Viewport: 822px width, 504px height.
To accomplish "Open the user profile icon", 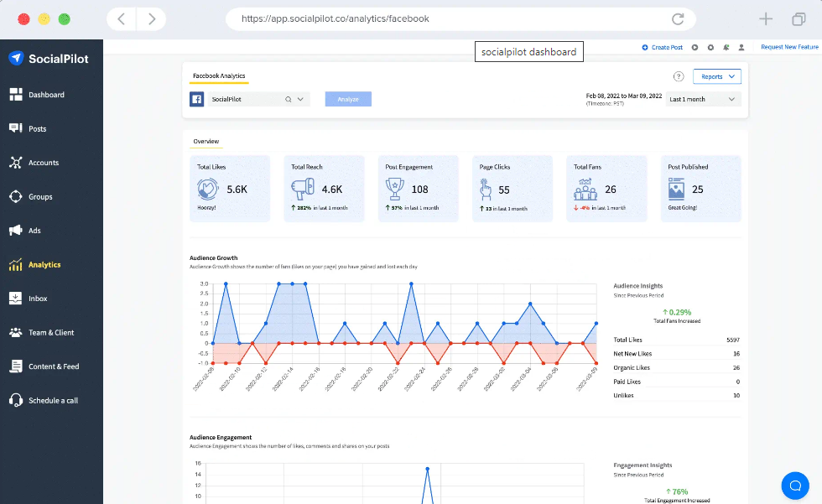I will pyautogui.click(x=741, y=47).
